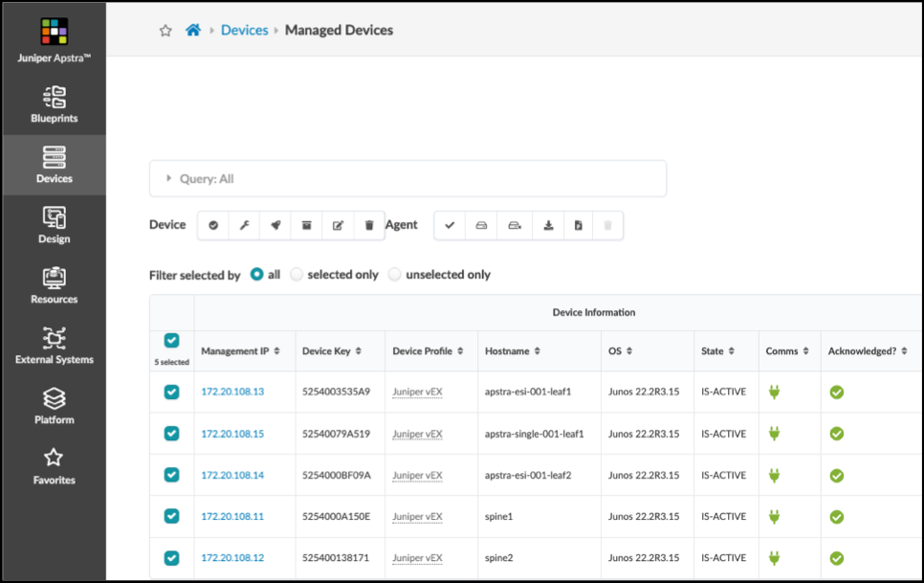Open the 172.20.108.11 management IP link

click(232, 517)
